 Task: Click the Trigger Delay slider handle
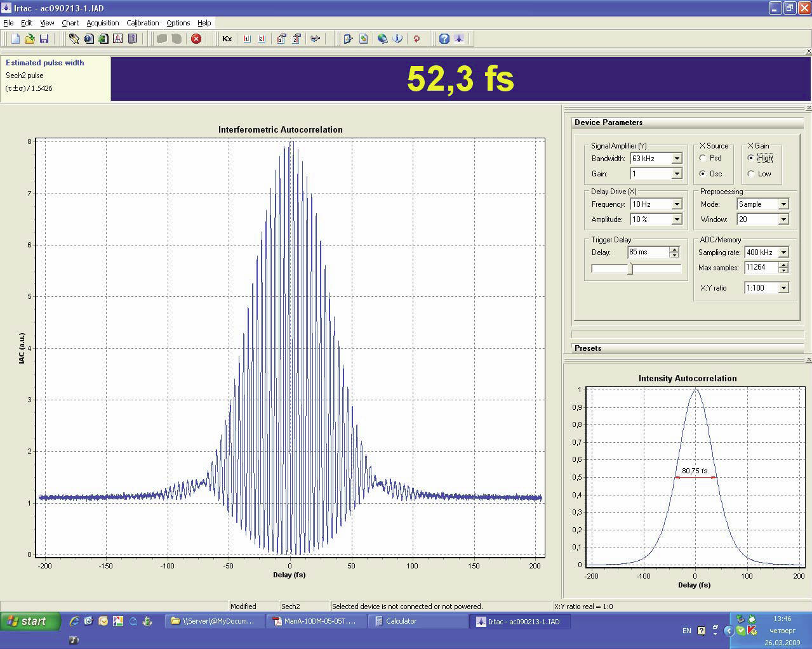point(630,268)
